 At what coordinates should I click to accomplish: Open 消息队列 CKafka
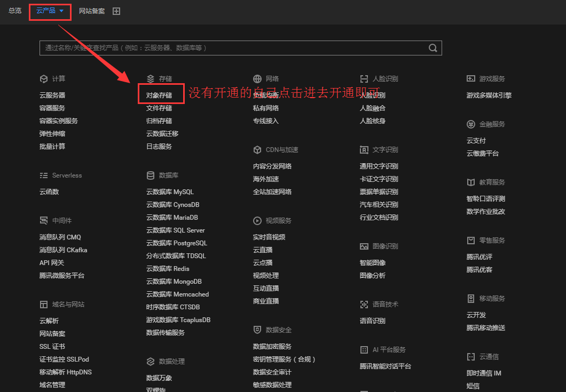point(63,250)
